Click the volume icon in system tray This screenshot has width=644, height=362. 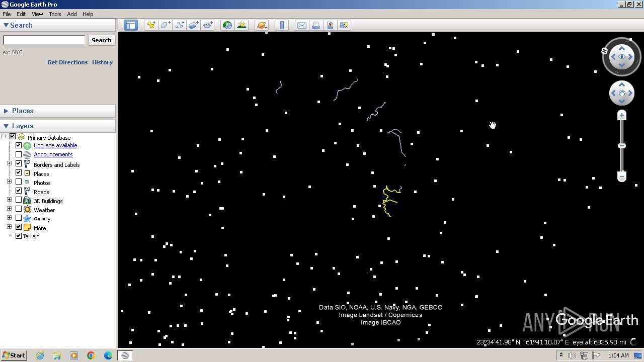pyautogui.click(x=572, y=355)
